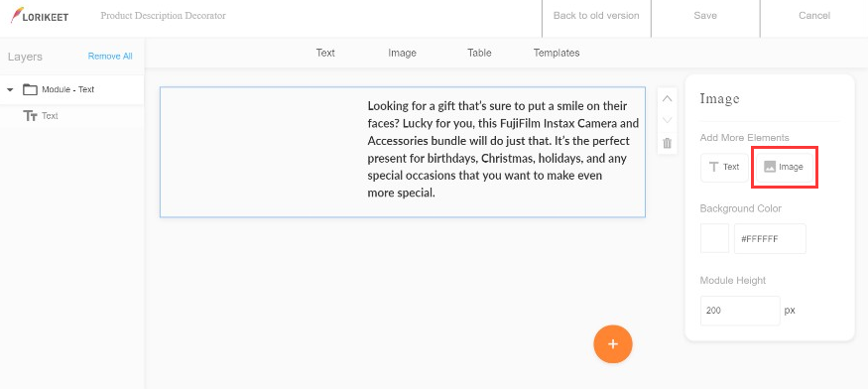Open the background color swatch
The image size is (868, 389).
click(x=714, y=238)
